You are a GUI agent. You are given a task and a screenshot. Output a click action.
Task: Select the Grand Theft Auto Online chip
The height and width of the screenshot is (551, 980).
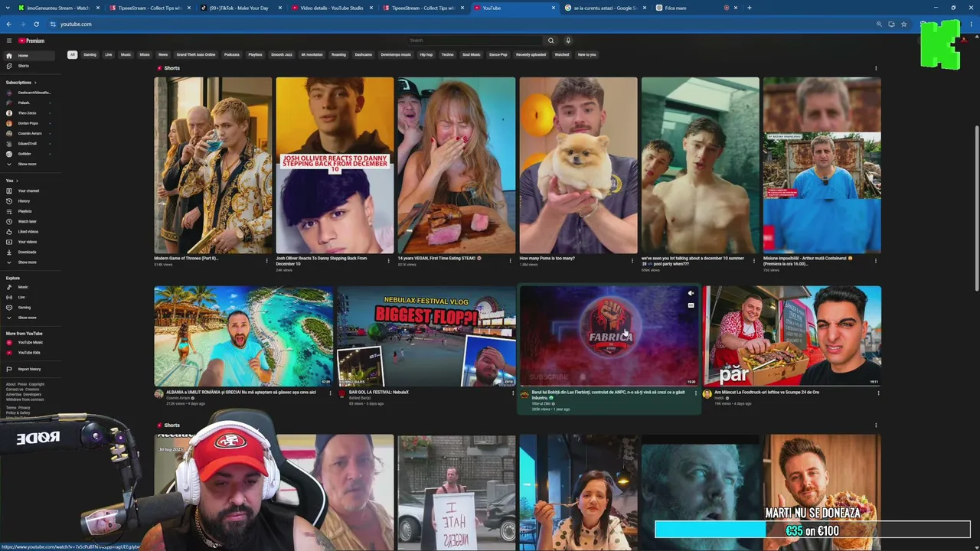(x=196, y=54)
